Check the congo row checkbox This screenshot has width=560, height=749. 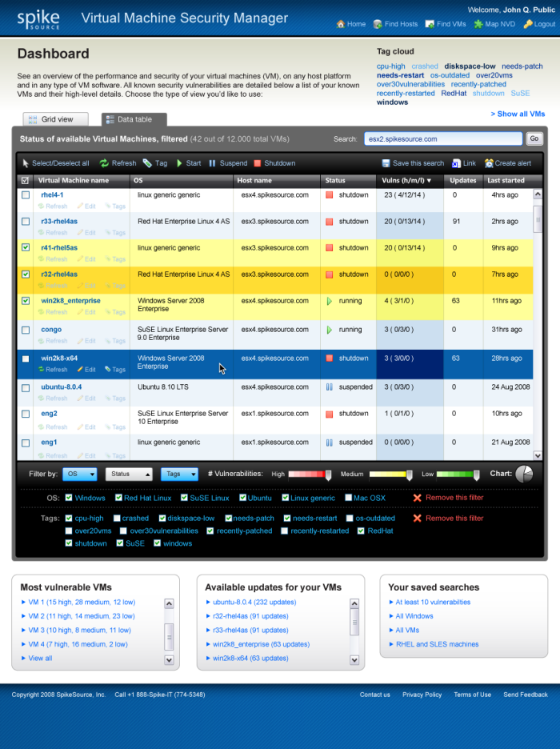coord(26,330)
